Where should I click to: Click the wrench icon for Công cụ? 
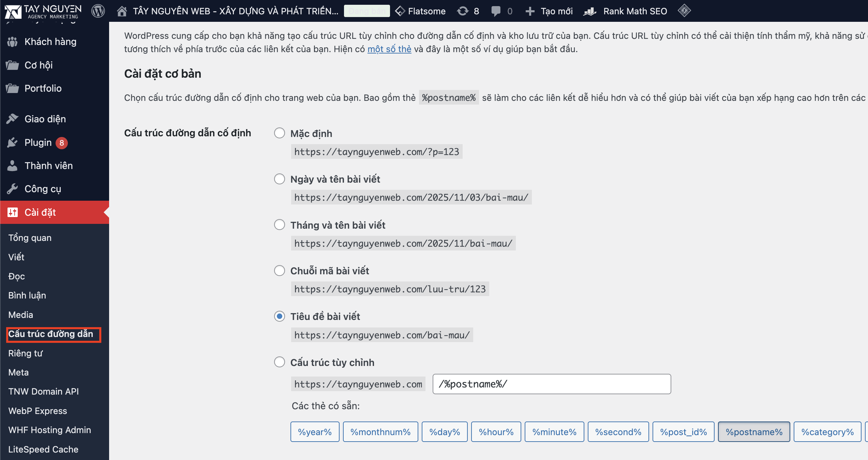[x=13, y=188]
